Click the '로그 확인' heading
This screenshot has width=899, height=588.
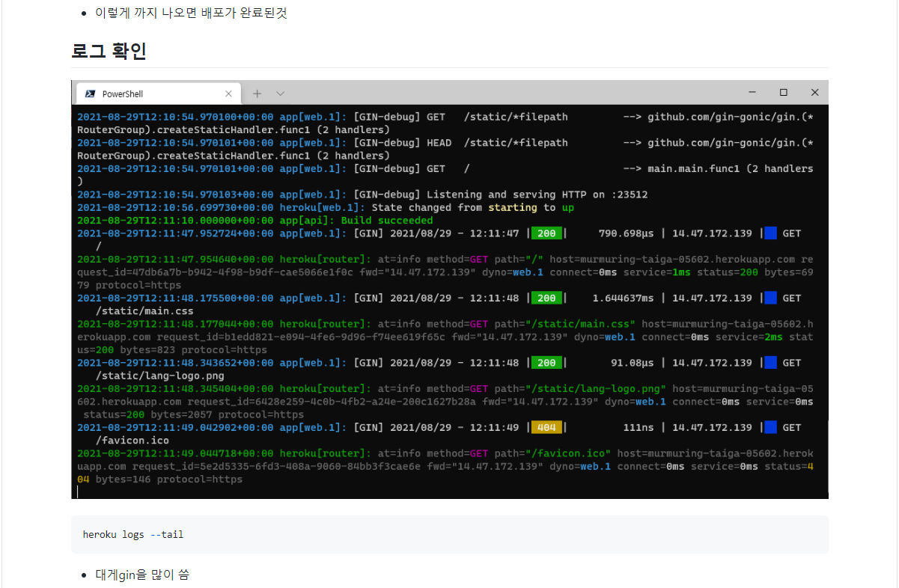click(109, 52)
